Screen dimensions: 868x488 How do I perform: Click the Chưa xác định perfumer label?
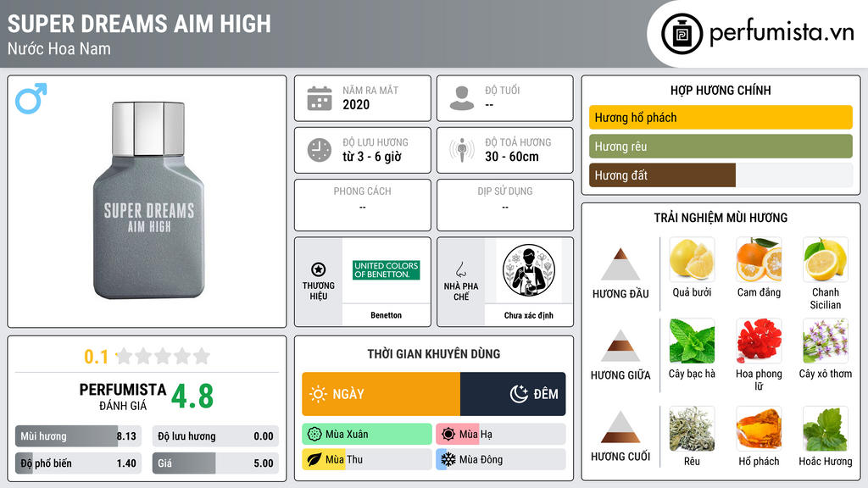point(529,315)
